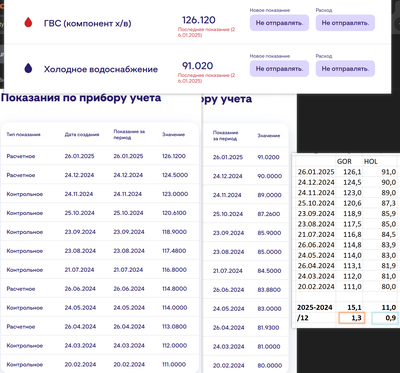Select the cold water value 87.2600
Viewport: 400px width, 373px height.
(269, 214)
